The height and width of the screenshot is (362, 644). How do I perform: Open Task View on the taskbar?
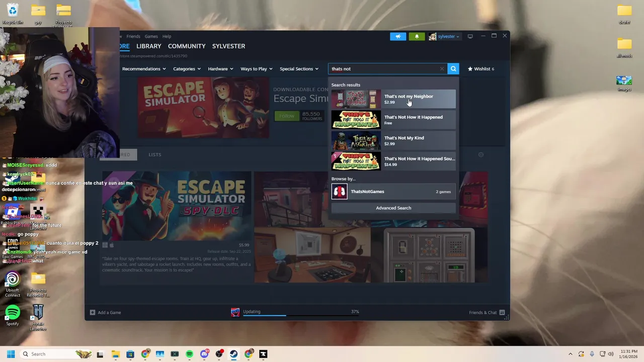point(100,354)
